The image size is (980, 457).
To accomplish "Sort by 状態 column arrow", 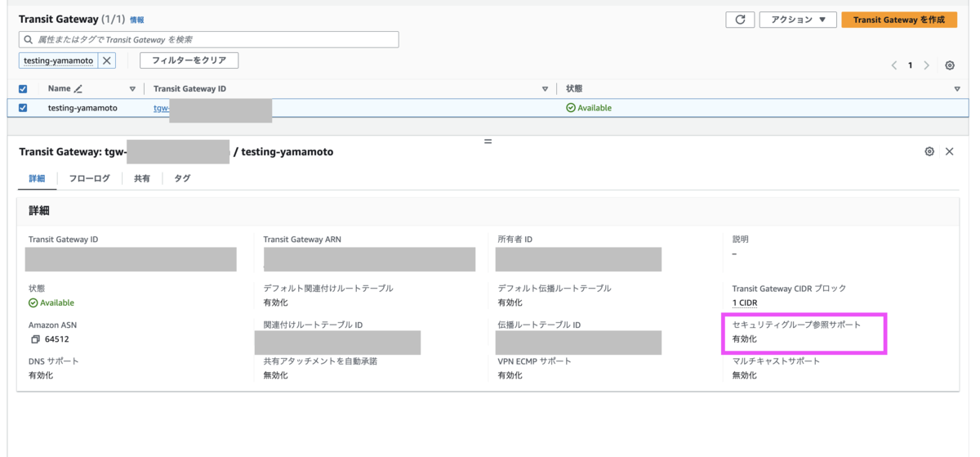I will (x=957, y=88).
